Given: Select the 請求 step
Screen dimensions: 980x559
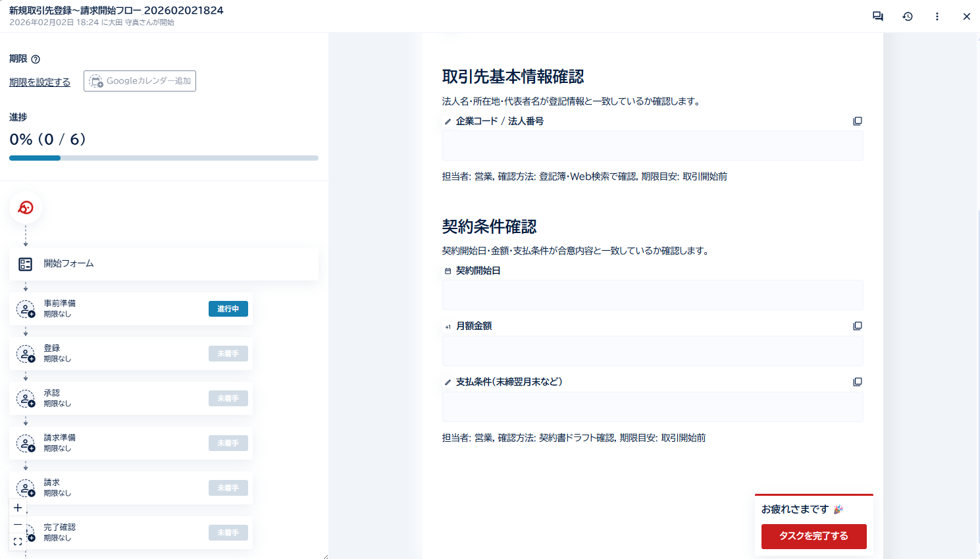Looking at the screenshot, I should [x=131, y=488].
